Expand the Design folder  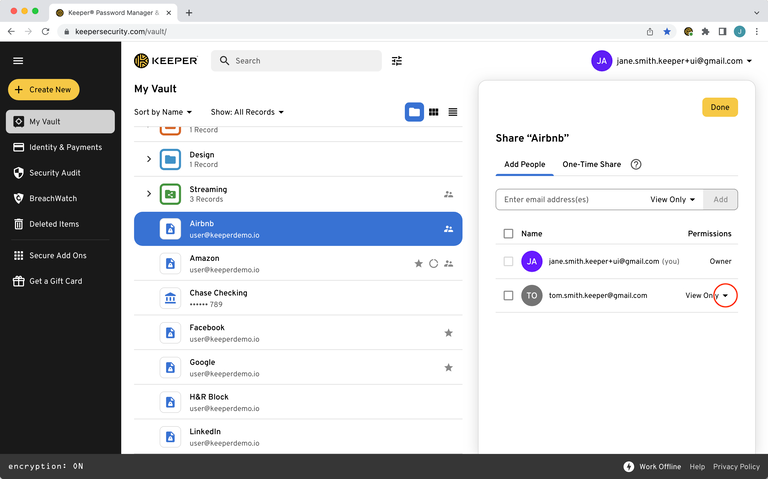click(x=148, y=160)
